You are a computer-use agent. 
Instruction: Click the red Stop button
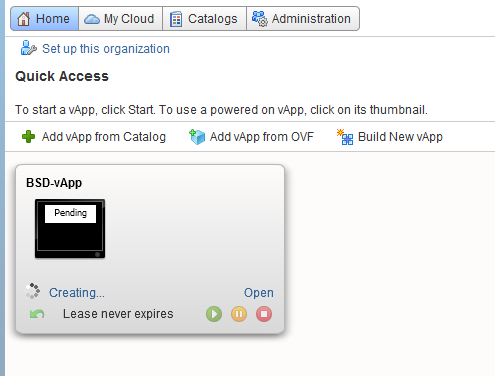[x=264, y=314]
